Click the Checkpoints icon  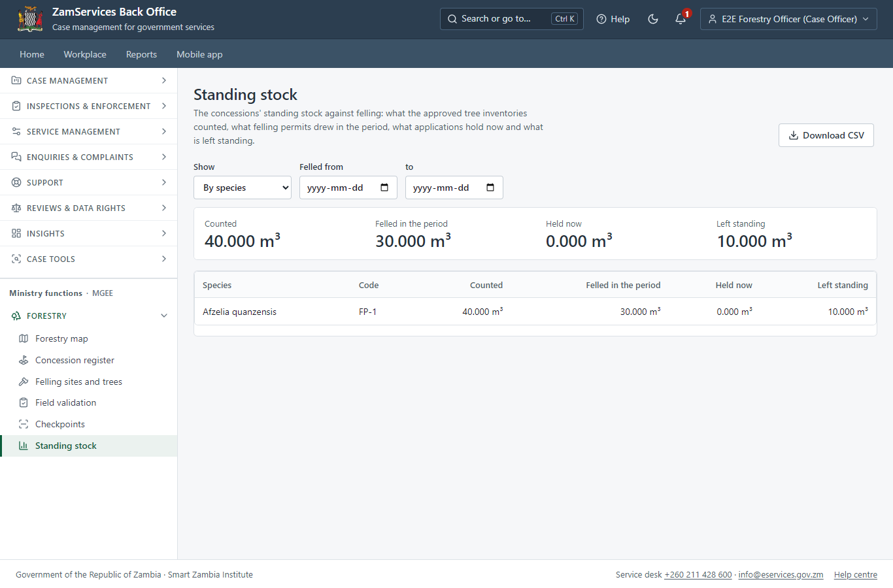click(24, 424)
